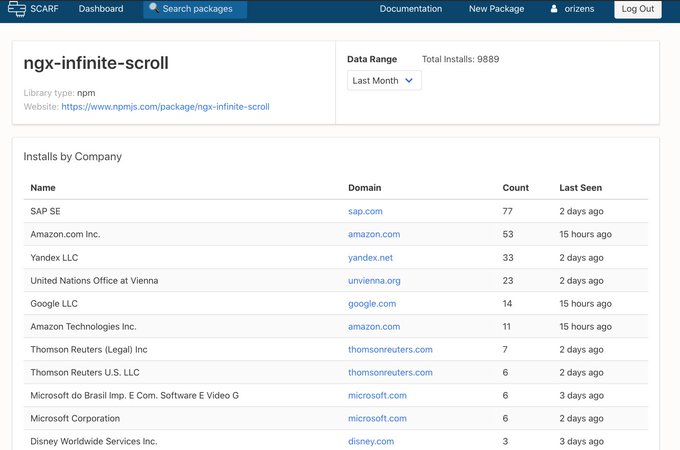Open the google.com domain link

click(x=372, y=303)
